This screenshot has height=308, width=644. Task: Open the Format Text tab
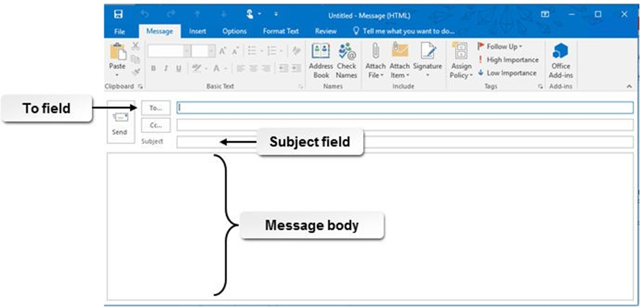(x=280, y=31)
